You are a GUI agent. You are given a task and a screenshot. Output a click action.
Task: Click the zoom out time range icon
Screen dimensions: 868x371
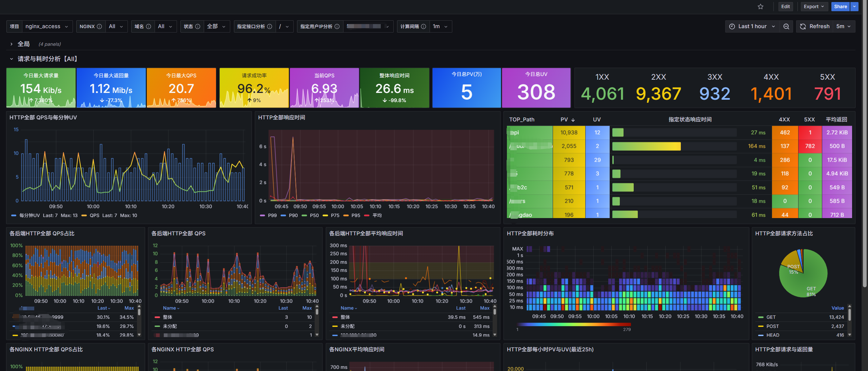click(x=786, y=26)
